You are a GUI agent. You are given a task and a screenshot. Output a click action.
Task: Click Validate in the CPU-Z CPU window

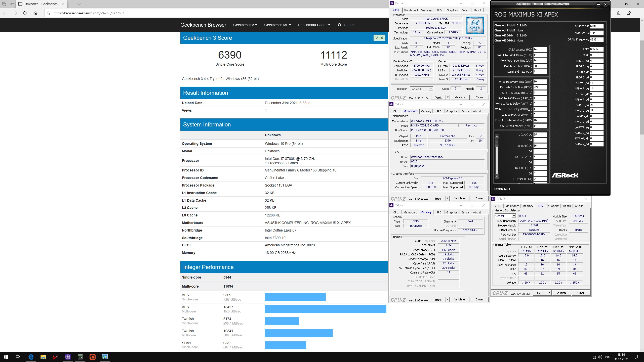(x=460, y=97)
